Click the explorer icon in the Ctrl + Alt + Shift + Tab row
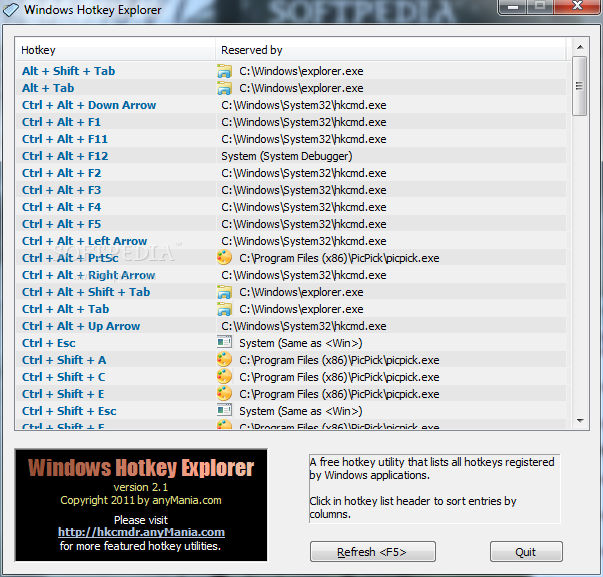This screenshot has height=577, width=603. [x=224, y=292]
